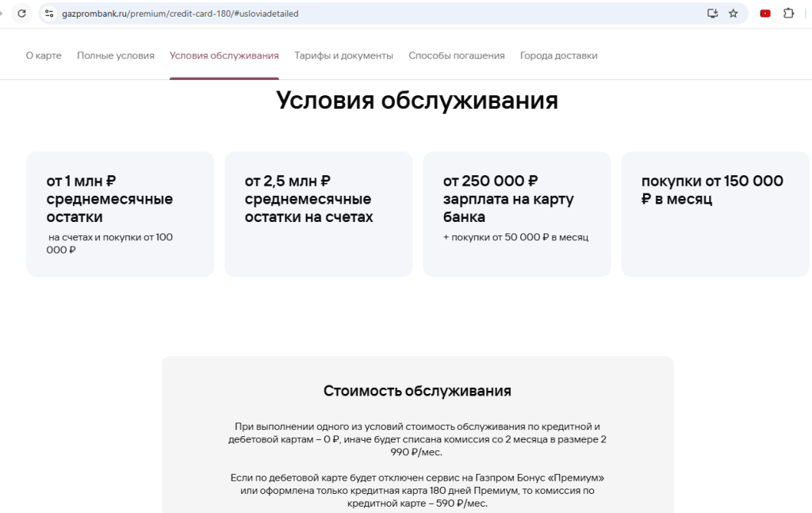Image resolution: width=812 pixels, height=513 pixels.
Task: Click the Extensions puzzle piece icon
Action: 786,13
